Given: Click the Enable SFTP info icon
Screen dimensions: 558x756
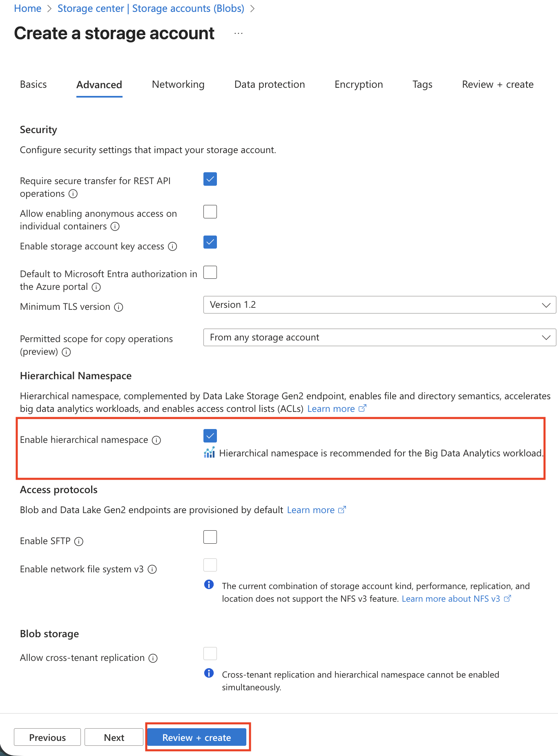Looking at the screenshot, I should (79, 541).
